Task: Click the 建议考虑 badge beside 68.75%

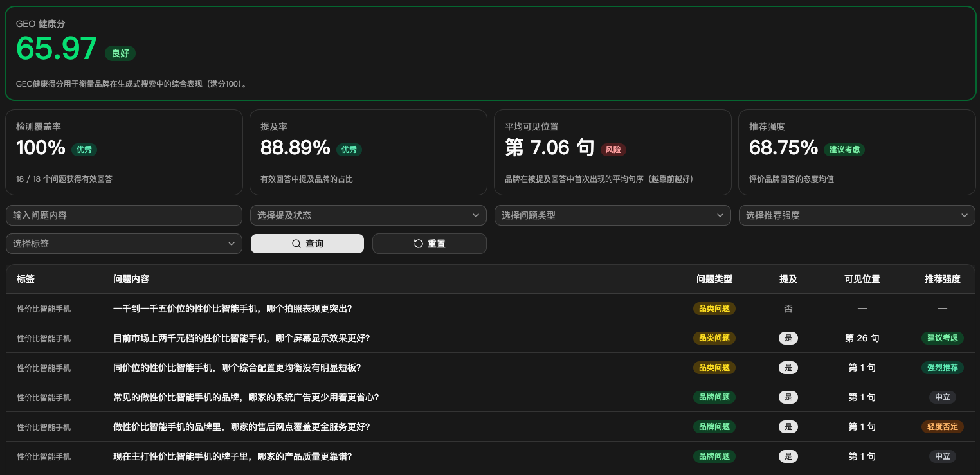Action: pyautogui.click(x=844, y=150)
